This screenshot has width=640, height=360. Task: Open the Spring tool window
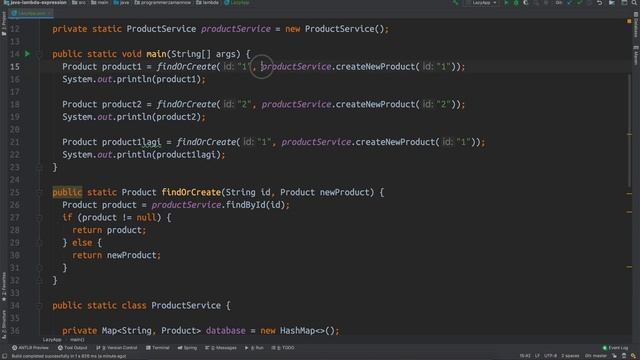tap(187, 348)
